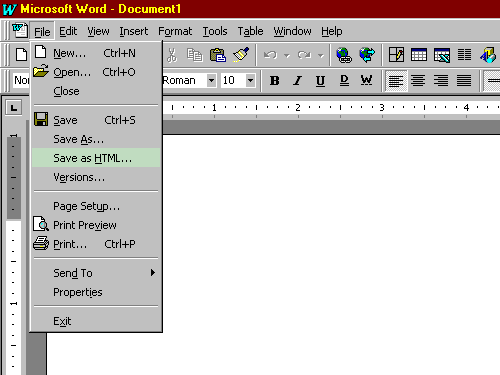Screen dimensions: 500x375
Task: Click the Insert Hyperlink globe icon
Action: point(344,55)
